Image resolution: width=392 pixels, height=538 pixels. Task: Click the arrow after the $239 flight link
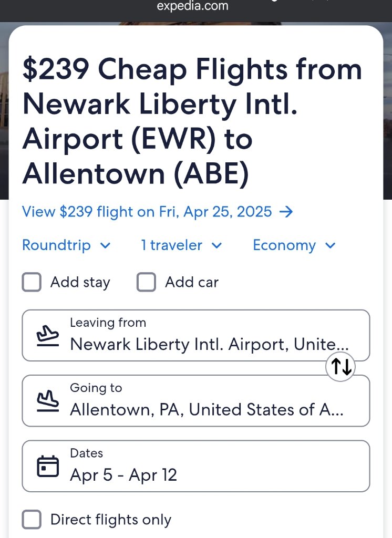click(286, 212)
